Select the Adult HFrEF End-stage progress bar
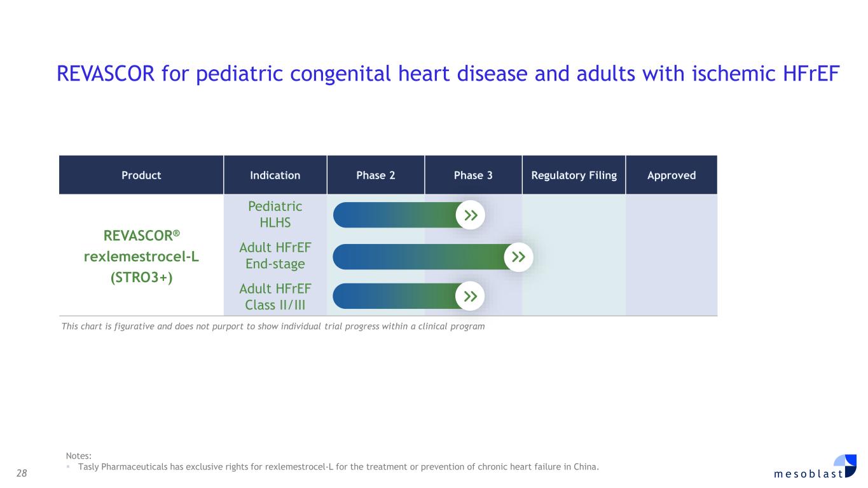Image resolution: width=868 pixels, height=488 pixels. (x=420, y=257)
